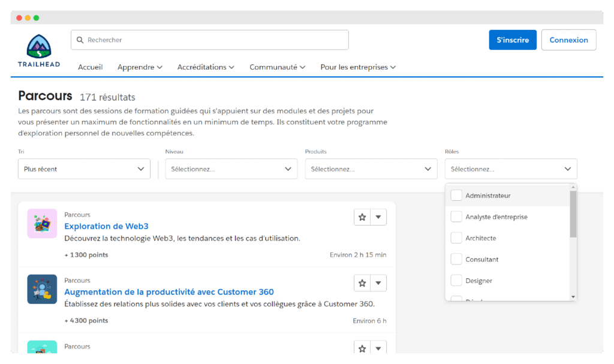Image resolution: width=614 pixels, height=364 pixels.
Task: Open the Tri sort dropdown
Action: coord(84,169)
